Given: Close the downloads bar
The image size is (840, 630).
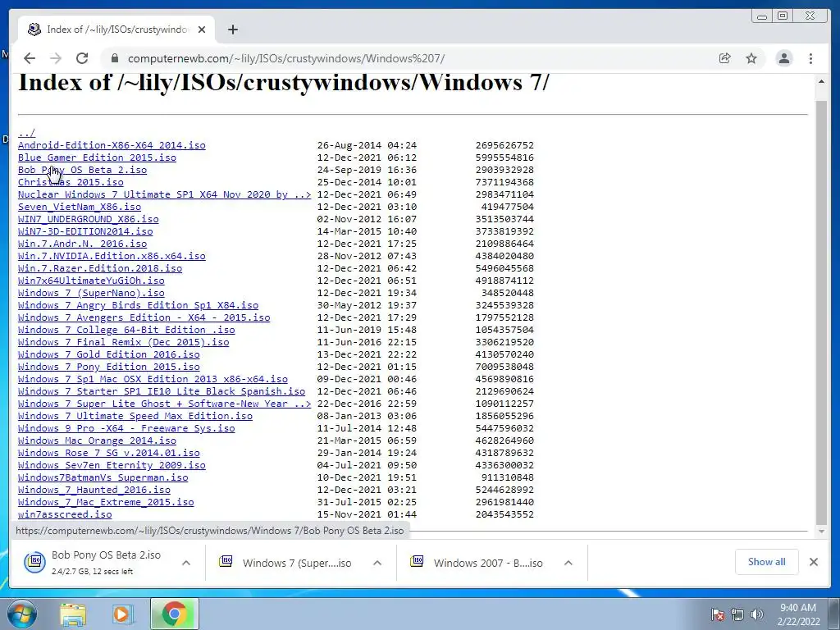Looking at the screenshot, I should pos(814,561).
